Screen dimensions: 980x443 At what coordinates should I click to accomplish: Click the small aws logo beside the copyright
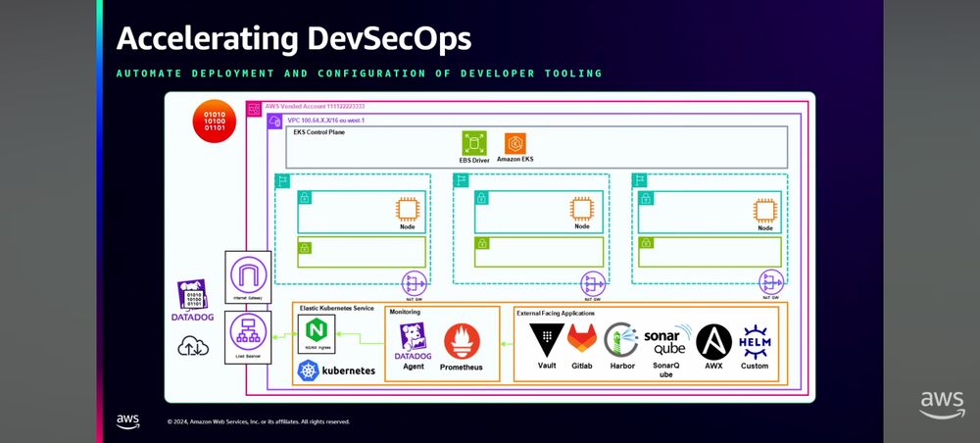coord(127,421)
